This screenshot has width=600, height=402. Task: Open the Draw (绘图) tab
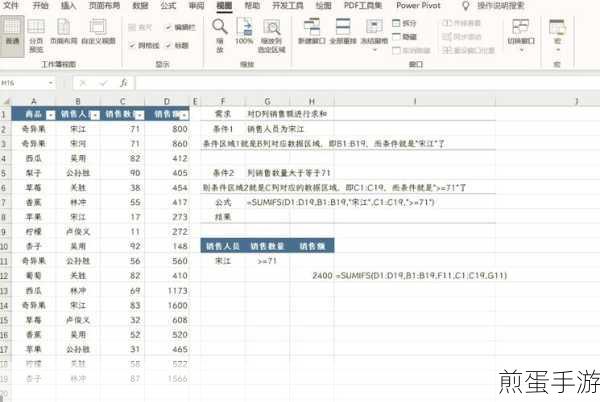(323, 6)
